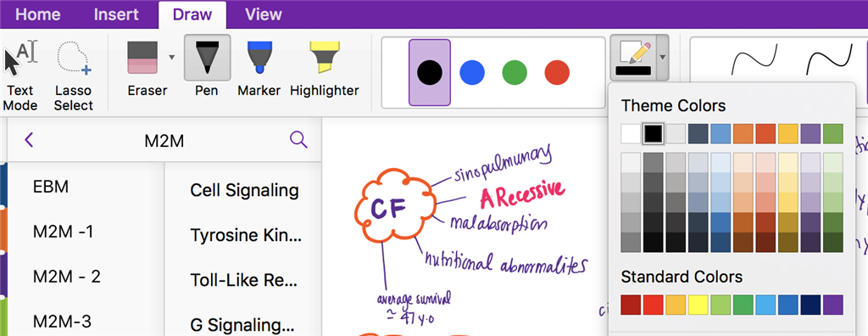Go back using the purple chevron
The height and width of the screenshot is (336, 868).
[x=30, y=140]
